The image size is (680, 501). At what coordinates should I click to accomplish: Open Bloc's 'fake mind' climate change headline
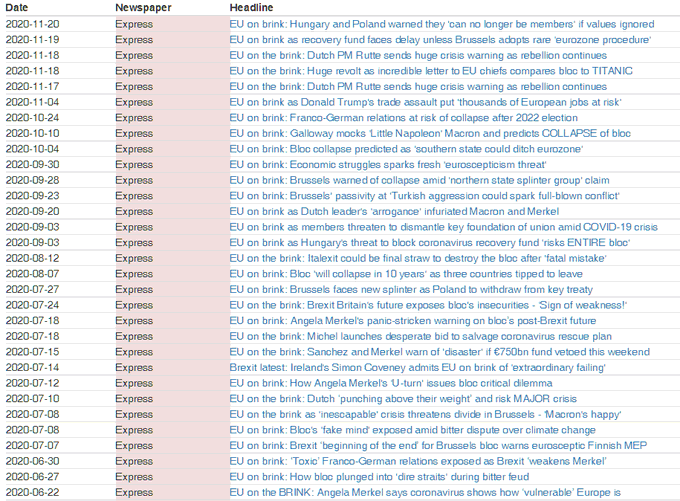tap(412, 430)
